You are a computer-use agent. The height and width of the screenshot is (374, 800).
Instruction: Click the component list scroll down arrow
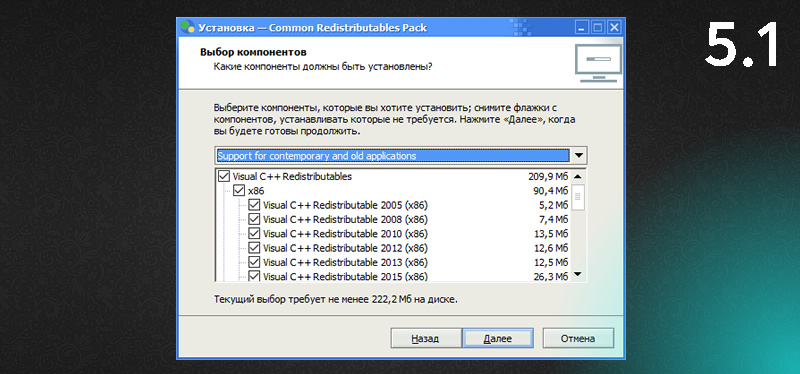(578, 275)
